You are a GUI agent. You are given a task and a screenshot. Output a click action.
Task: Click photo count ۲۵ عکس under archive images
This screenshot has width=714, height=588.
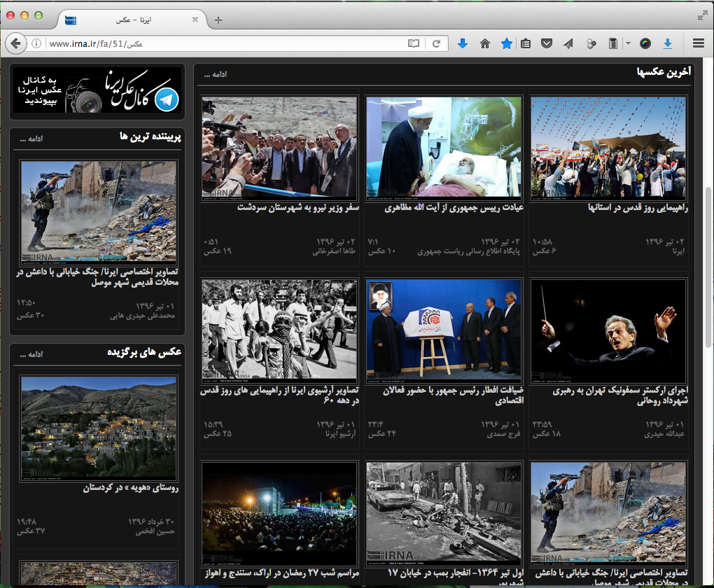[218, 433]
